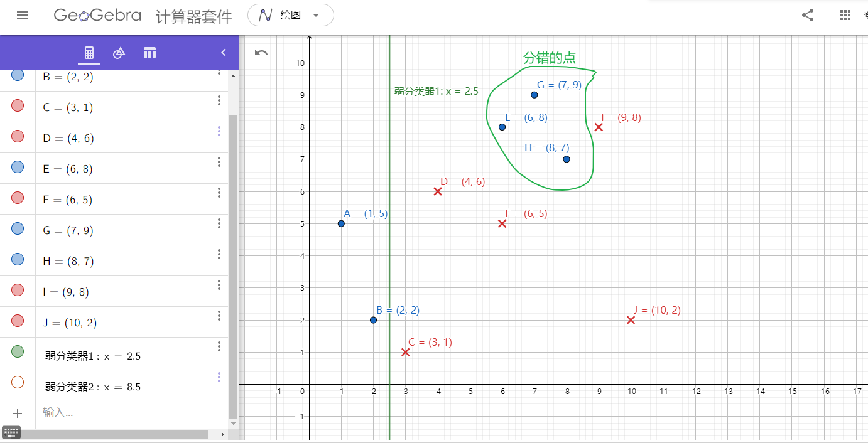The height and width of the screenshot is (443, 868).
Task: Switch to the Algebra calculator tab
Action: pyautogui.click(x=89, y=53)
